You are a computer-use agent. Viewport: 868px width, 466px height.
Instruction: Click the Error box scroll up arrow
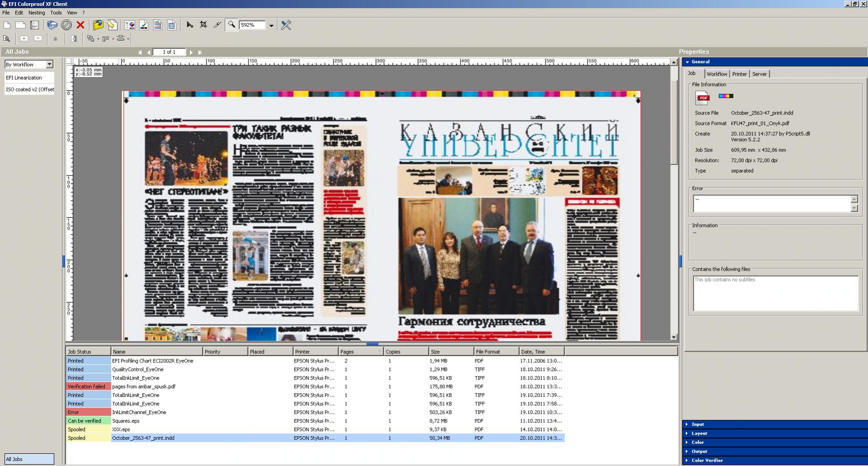tap(854, 199)
